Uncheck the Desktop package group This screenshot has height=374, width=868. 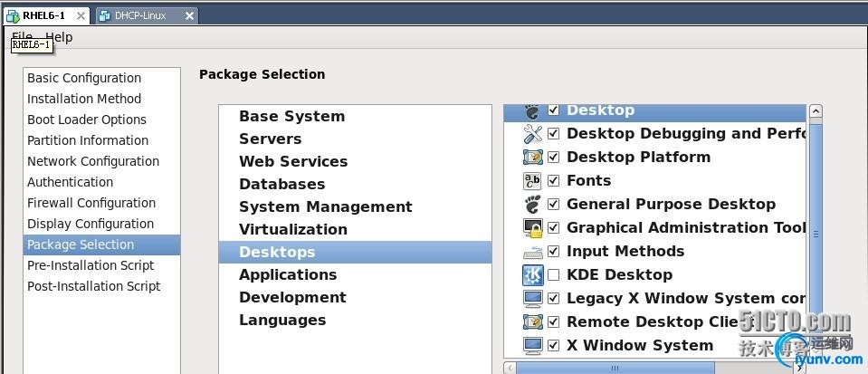pyautogui.click(x=553, y=110)
